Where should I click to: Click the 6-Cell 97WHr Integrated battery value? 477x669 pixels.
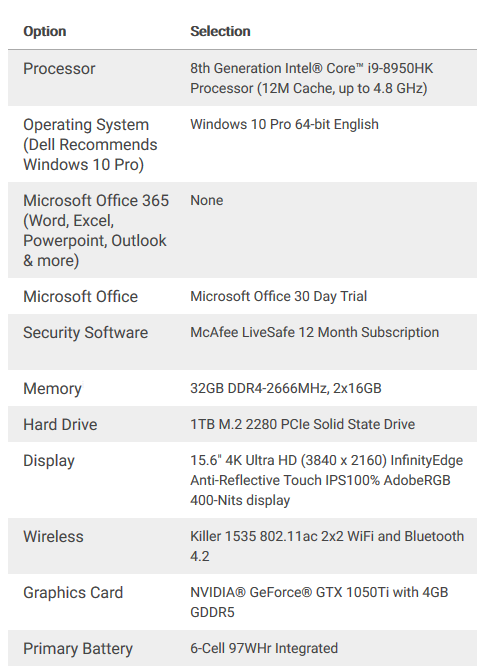click(x=264, y=648)
